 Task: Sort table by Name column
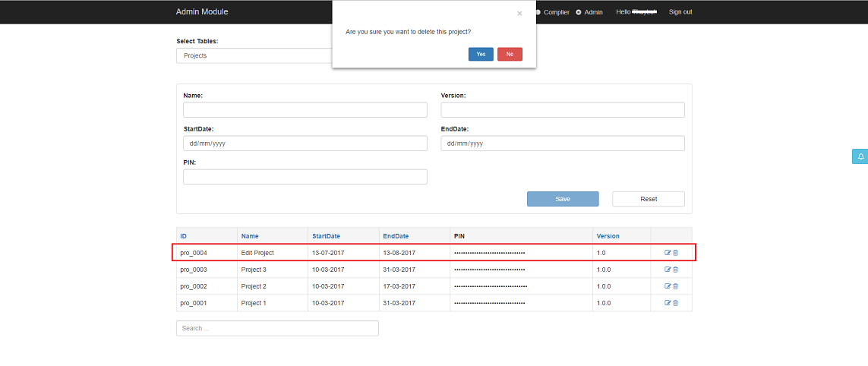pyautogui.click(x=250, y=236)
